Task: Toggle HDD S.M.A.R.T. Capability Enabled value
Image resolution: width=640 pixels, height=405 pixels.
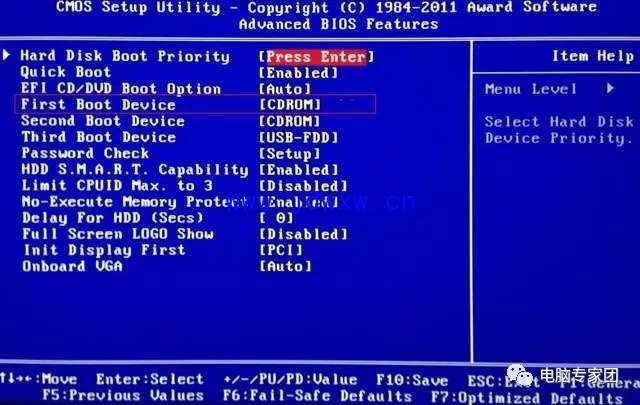Action: pos(299,170)
